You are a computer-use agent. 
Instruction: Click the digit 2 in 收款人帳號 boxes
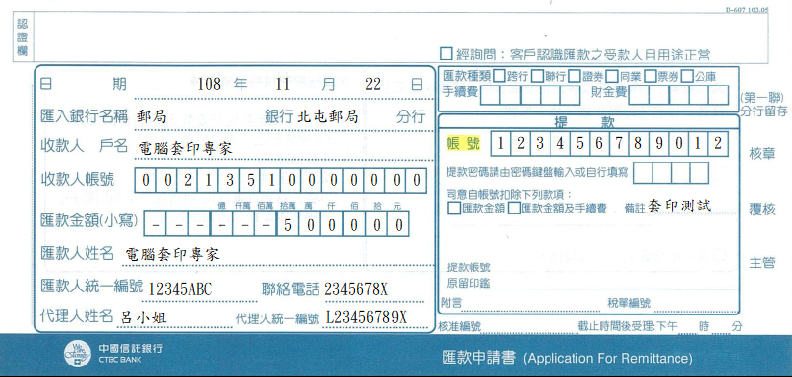[x=187, y=180]
